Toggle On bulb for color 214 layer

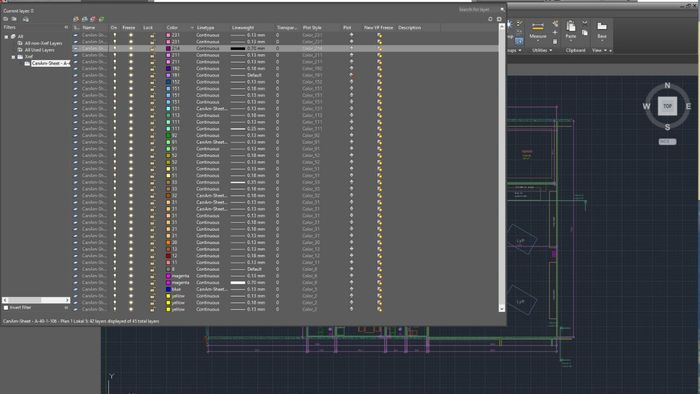pyautogui.click(x=114, y=48)
